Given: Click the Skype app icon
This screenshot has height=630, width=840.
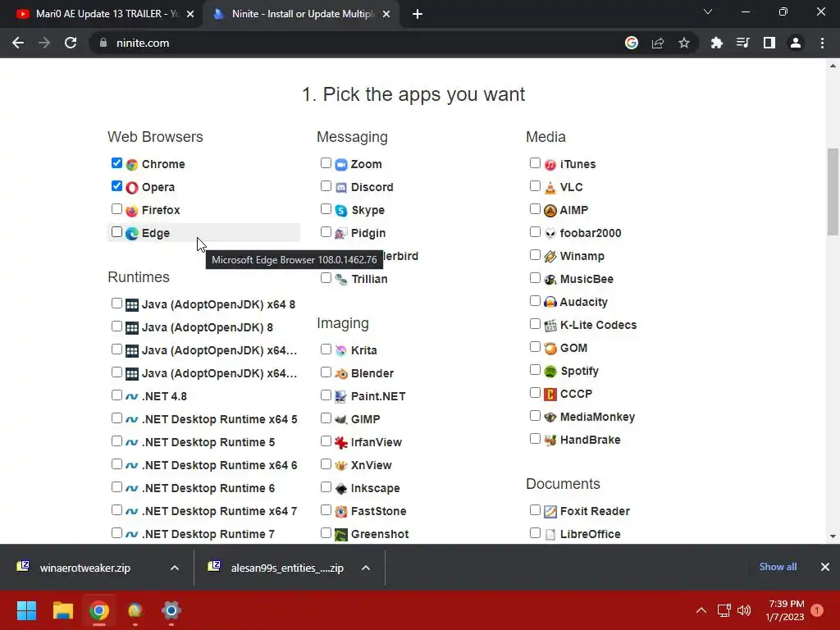Looking at the screenshot, I should tap(341, 211).
